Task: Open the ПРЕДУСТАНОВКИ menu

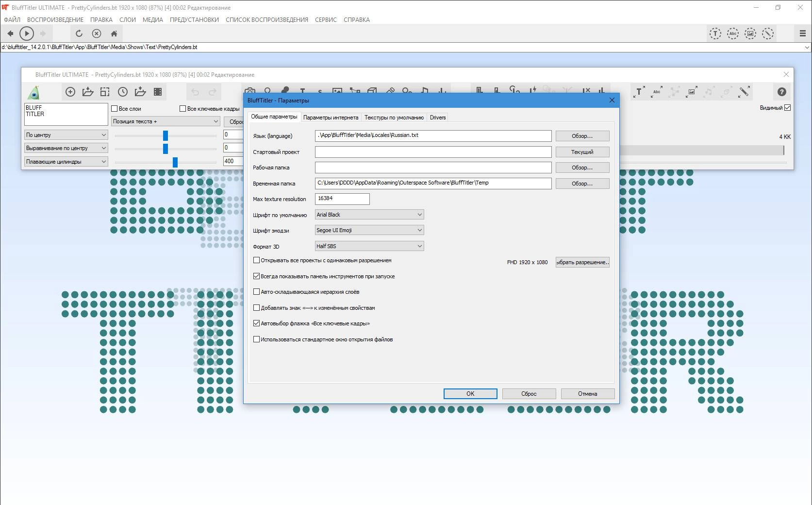Action: click(194, 19)
